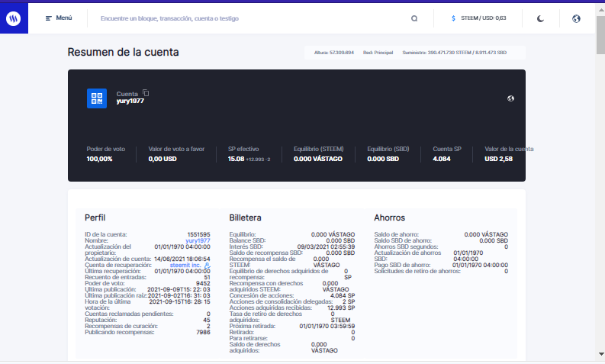Screen dimensions: 605x364
Task: Focus the block/transaction search field
Action: coord(247,18)
